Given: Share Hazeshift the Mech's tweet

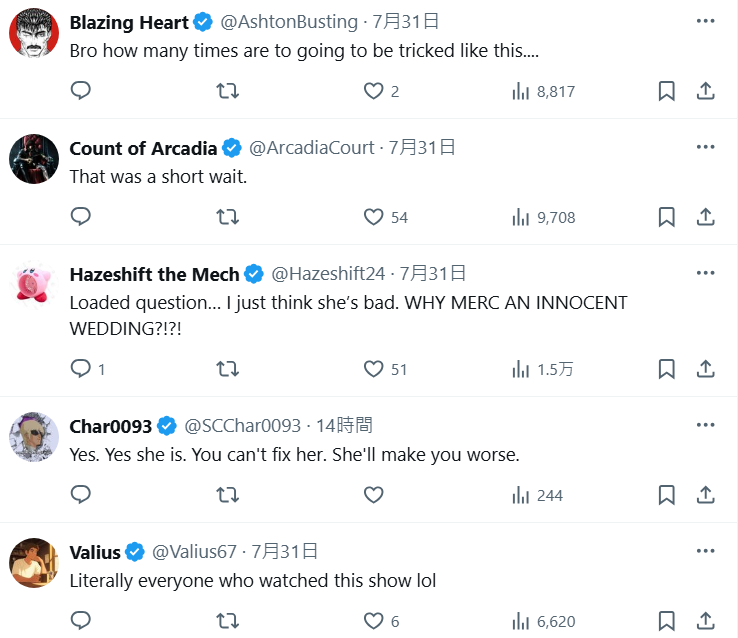Looking at the screenshot, I should tap(705, 369).
